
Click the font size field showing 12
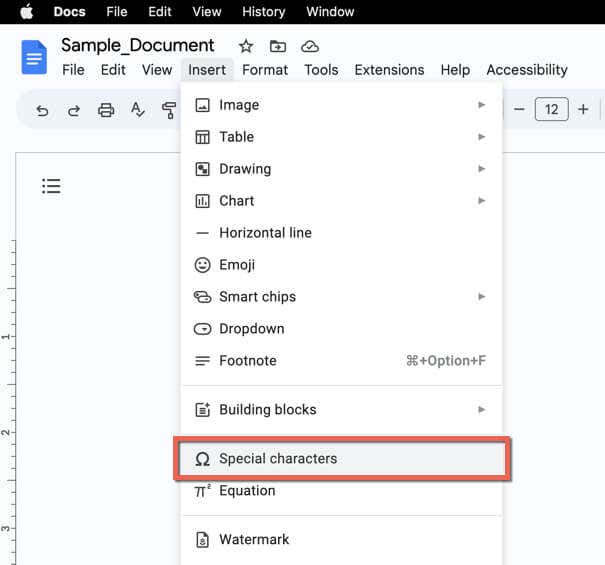pos(551,110)
